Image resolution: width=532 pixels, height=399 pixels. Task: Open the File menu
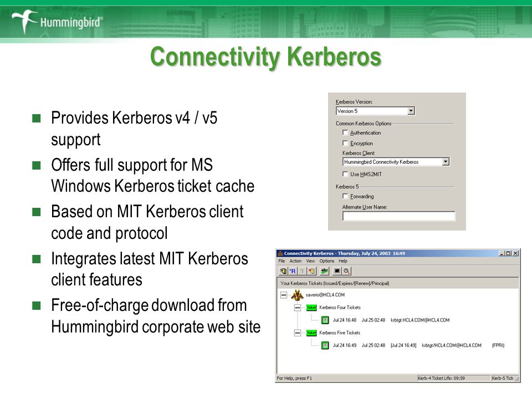tap(282, 261)
